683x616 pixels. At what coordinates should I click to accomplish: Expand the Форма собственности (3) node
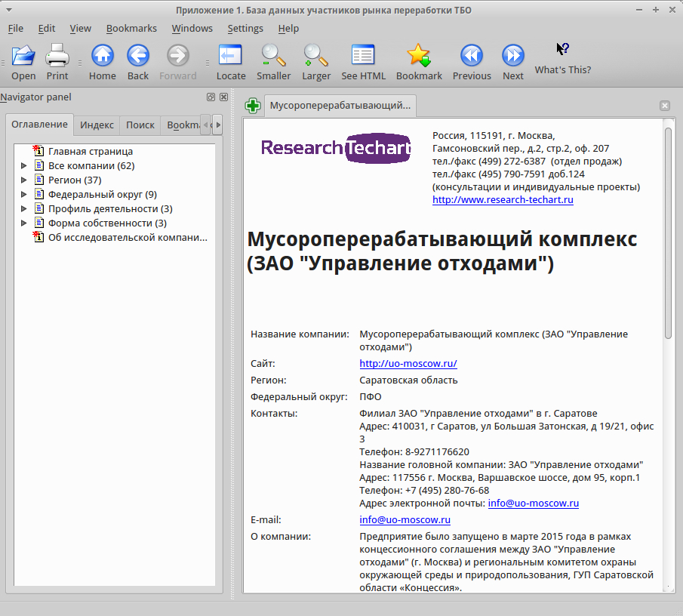pyautogui.click(x=24, y=223)
